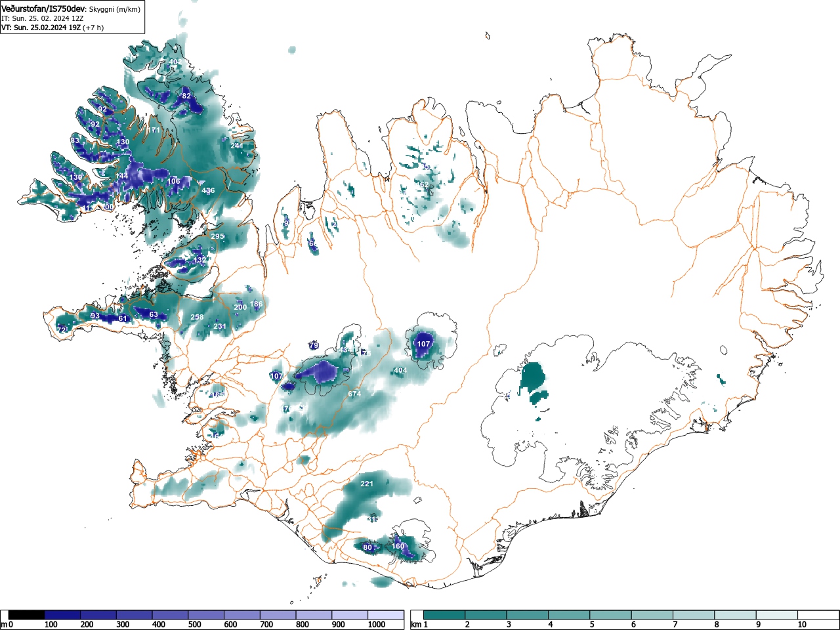This screenshot has width=840, height=630.
Task: Click the '(+7 h)' forecast offset text
Action: click(93, 28)
